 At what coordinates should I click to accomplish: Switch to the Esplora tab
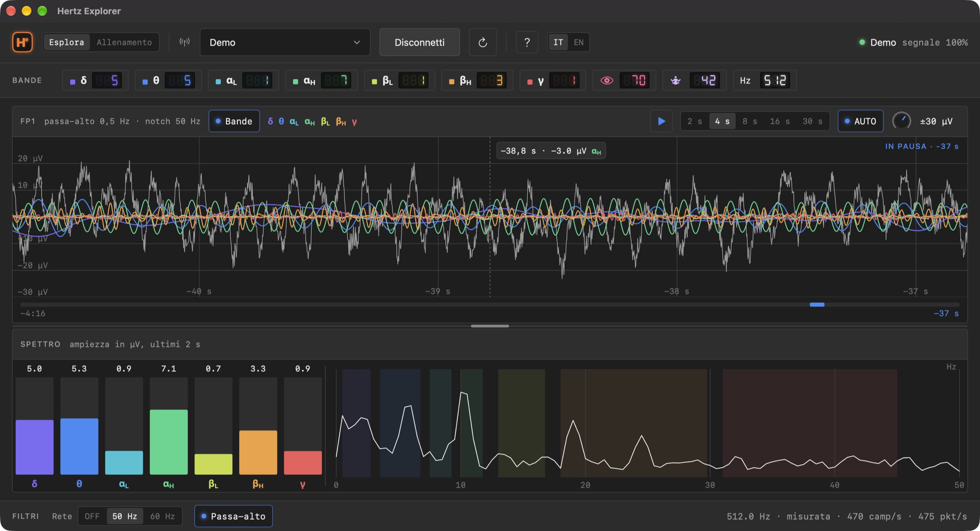(67, 42)
